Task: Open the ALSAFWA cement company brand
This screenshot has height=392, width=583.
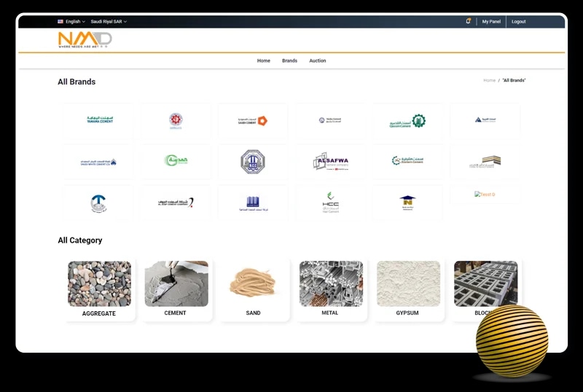Action: [331, 162]
